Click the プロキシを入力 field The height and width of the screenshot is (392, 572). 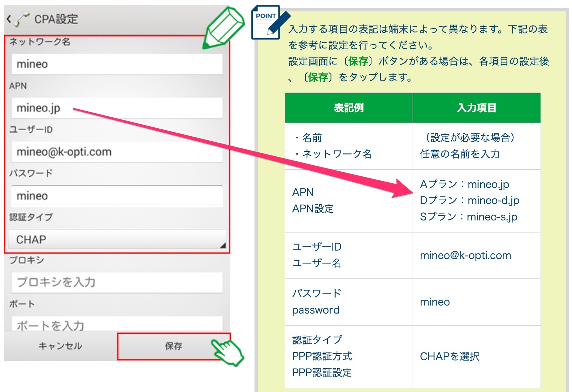point(117,282)
